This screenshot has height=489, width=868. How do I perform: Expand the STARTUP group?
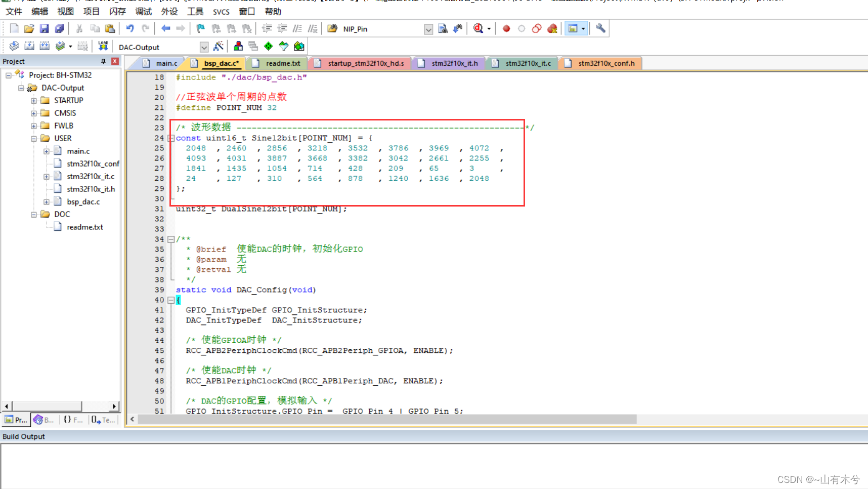coord(34,100)
